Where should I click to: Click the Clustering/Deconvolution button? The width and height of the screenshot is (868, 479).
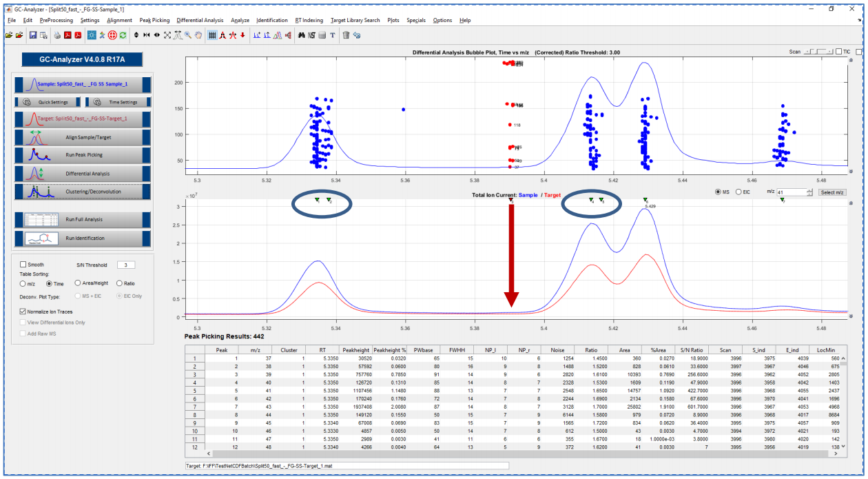click(x=83, y=192)
